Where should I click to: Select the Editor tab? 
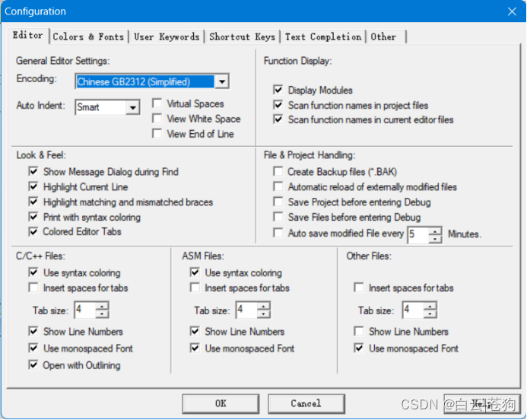pyautogui.click(x=28, y=35)
